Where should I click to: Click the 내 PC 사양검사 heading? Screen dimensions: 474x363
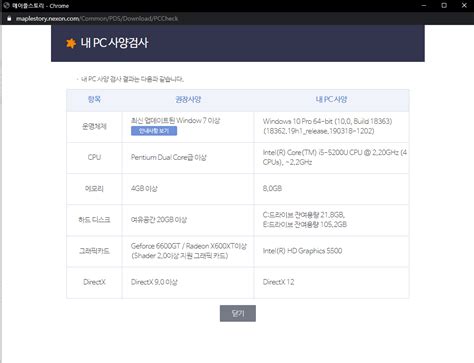click(114, 43)
